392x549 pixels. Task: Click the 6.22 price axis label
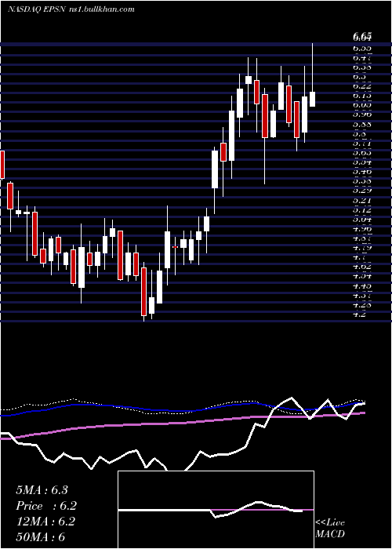pyautogui.click(x=362, y=85)
